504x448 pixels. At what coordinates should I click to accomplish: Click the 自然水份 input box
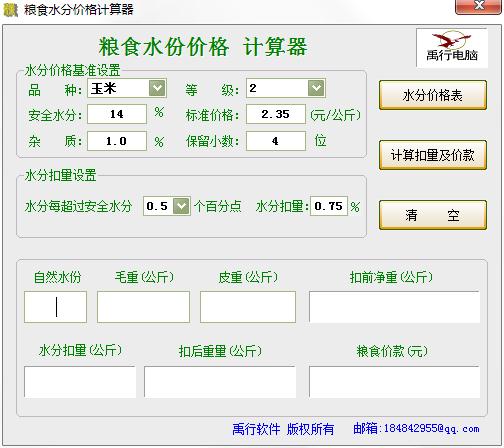tap(55, 307)
